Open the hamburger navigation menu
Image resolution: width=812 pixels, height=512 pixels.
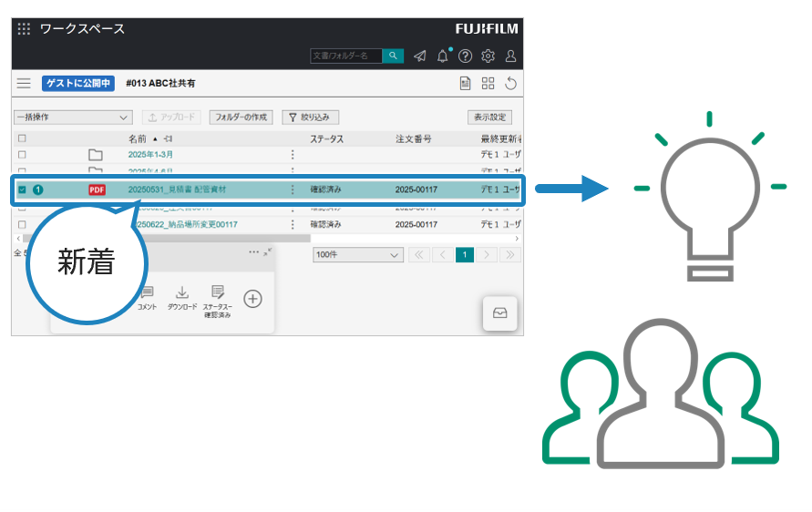25,84
